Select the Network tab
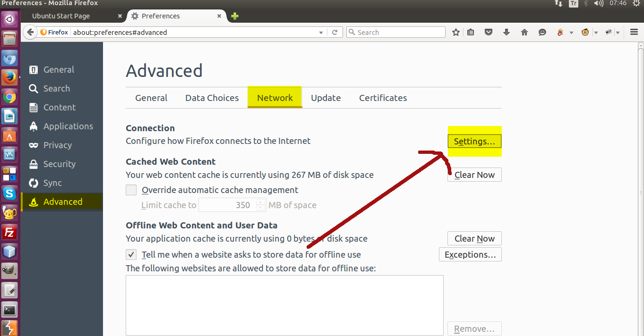The image size is (644, 336). [x=275, y=98]
